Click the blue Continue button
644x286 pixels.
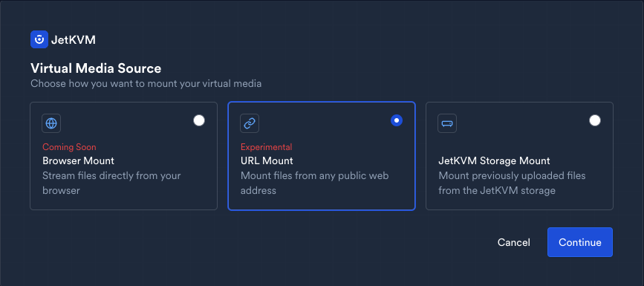click(x=580, y=242)
